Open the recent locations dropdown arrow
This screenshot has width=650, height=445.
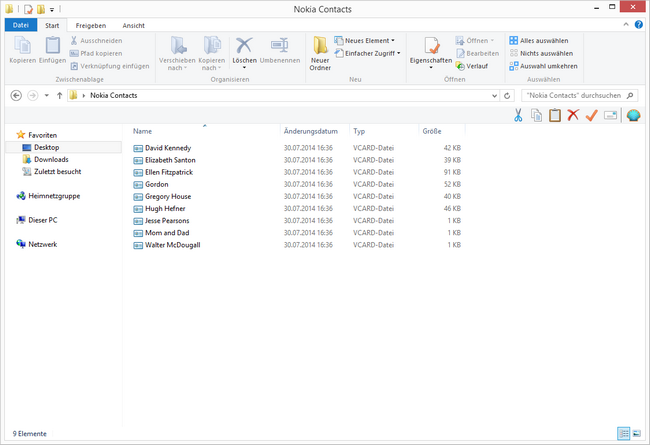[x=46, y=96]
